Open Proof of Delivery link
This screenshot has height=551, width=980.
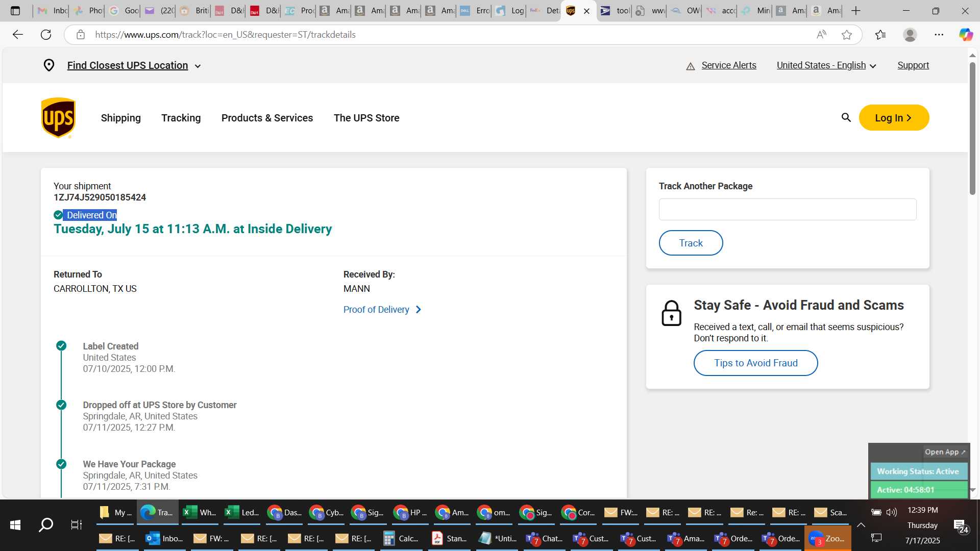coord(376,310)
